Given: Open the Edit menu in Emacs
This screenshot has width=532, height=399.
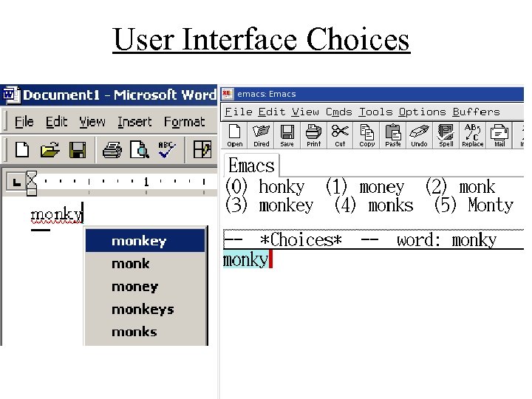Looking at the screenshot, I should point(272,112).
